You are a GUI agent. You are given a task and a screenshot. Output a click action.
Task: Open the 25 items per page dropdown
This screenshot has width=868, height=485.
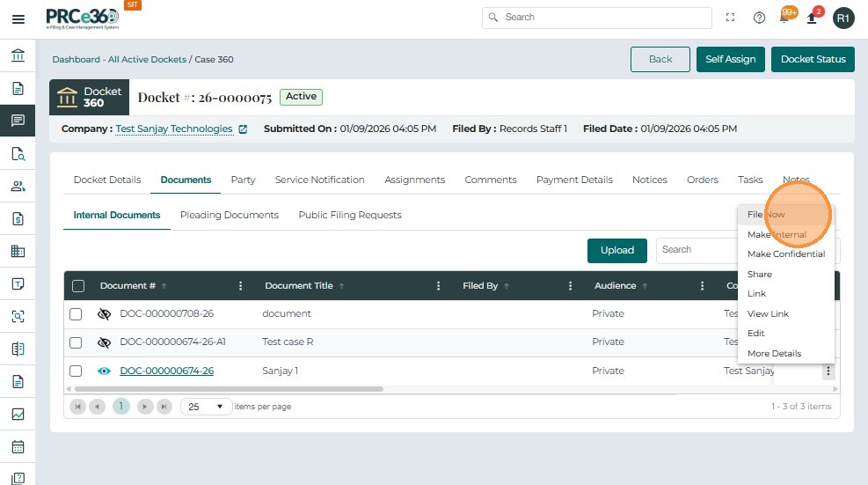click(206, 407)
